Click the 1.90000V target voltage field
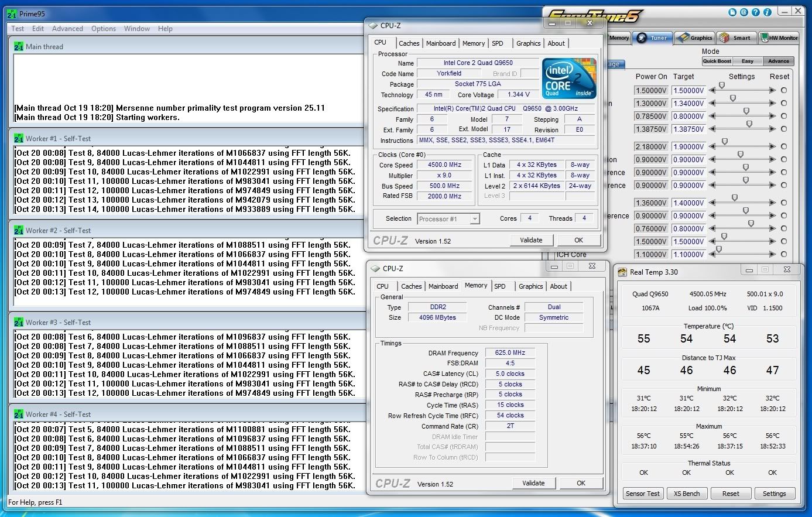This screenshot has height=517, width=812. (688, 147)
